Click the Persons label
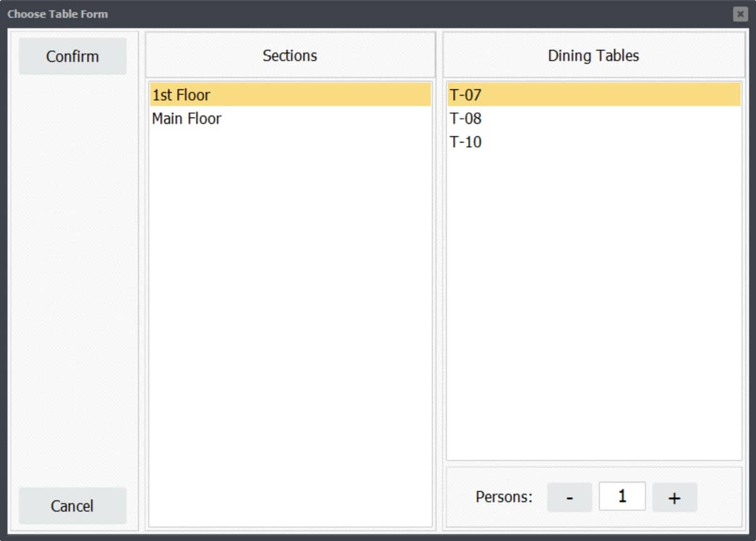 504,497
